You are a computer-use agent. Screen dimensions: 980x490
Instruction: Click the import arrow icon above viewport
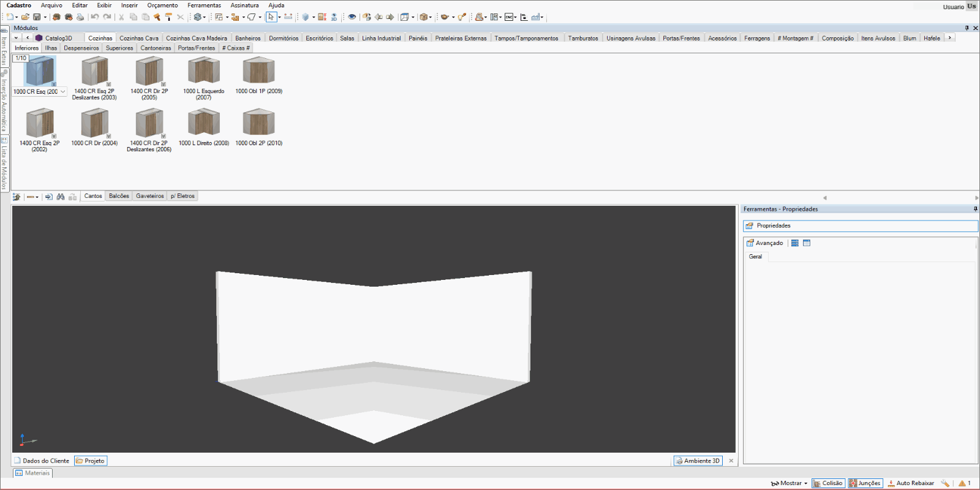pos(49,197)
